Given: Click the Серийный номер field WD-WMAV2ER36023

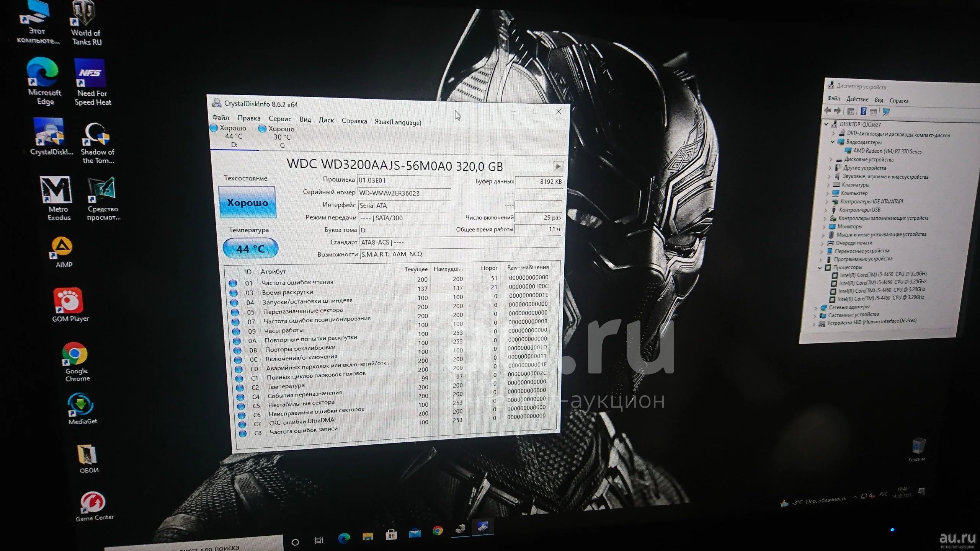Looking at the screenshot, I should (x=404, y=193).
